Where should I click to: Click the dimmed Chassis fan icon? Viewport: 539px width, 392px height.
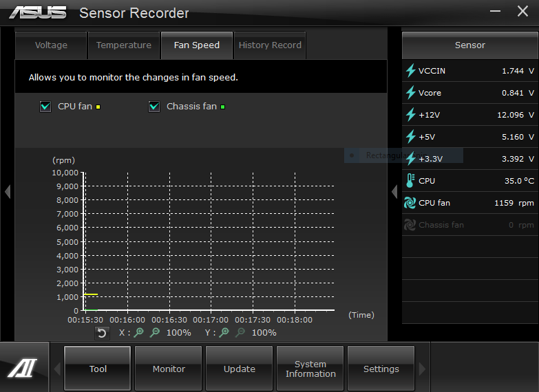(x=410, y=225)
